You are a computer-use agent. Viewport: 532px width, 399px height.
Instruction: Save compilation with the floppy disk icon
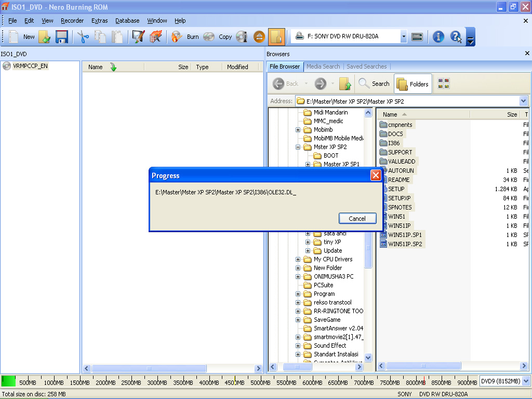point(62,37)
